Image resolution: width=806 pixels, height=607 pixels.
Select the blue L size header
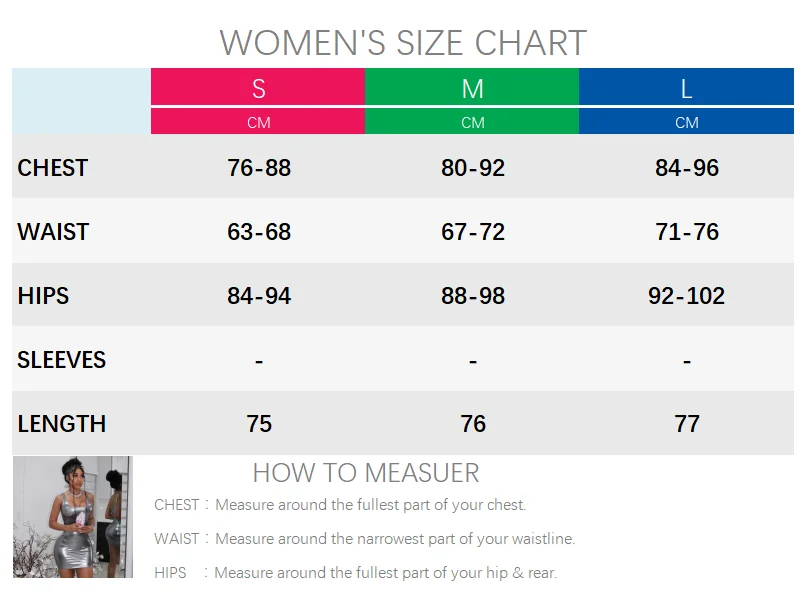(686, 88)
